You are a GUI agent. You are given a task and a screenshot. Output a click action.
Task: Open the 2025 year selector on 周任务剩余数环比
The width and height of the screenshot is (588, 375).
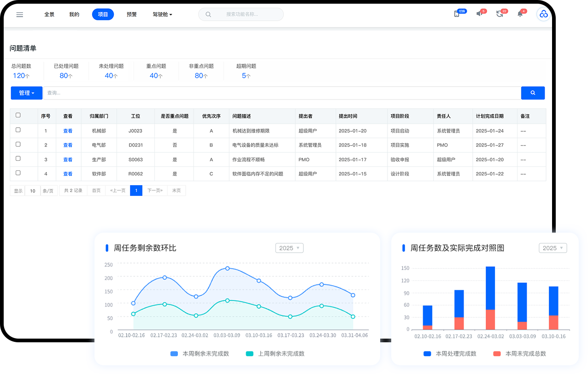point(289,248)
